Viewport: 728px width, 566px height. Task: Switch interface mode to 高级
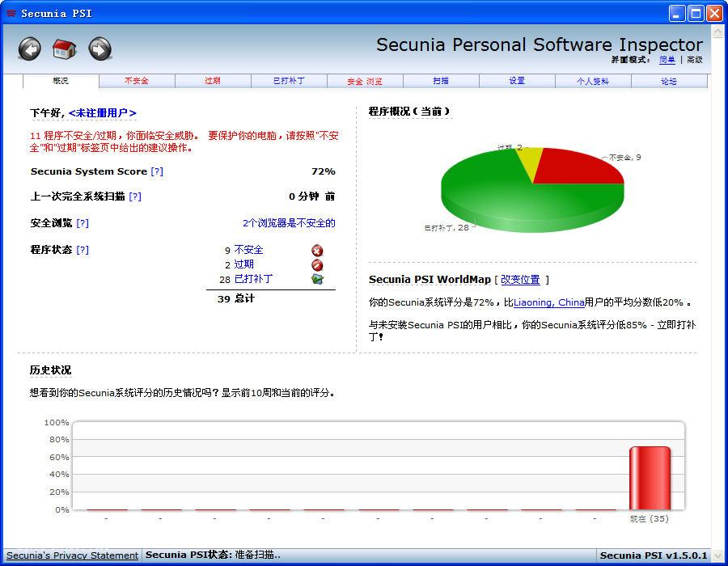pyautogui.click(x=695, y=59)
